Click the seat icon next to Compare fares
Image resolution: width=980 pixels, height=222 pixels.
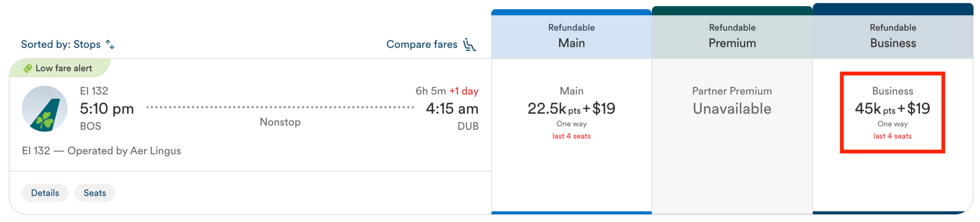(470, 45)
